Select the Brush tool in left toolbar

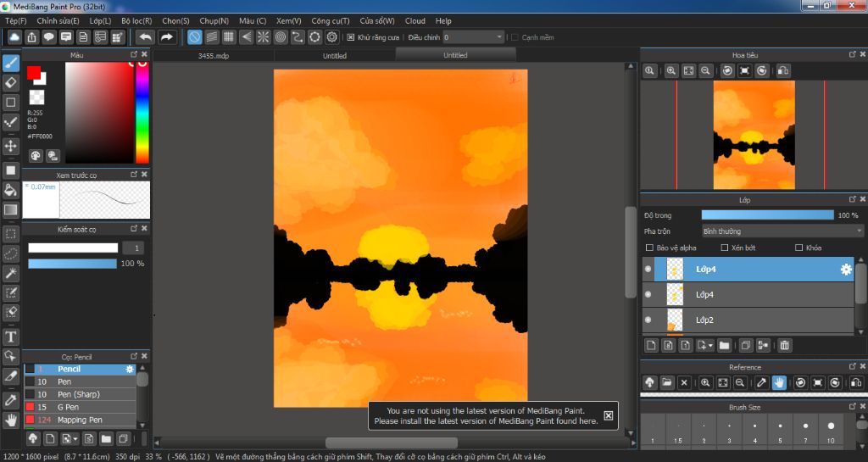[x=10, y=63]
